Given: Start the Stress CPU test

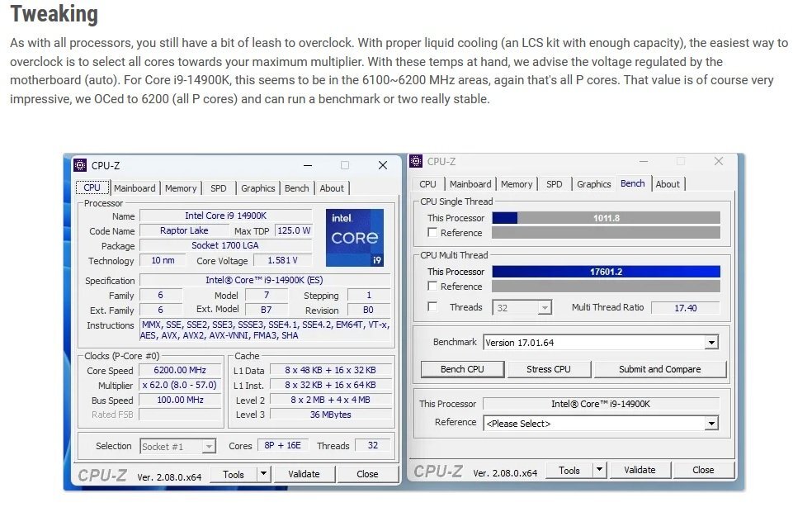Looking at the screenshot, I should (549, 369).
